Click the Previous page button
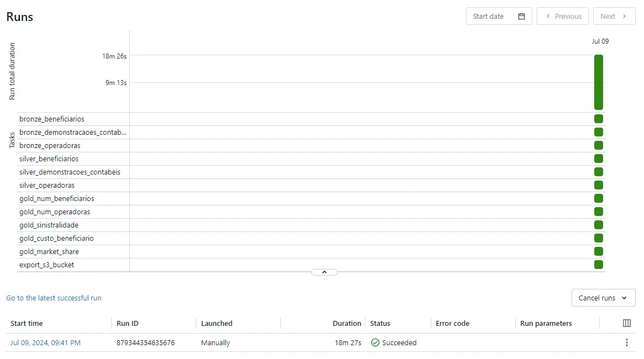The height and width of the screenshot is (359, 644). click(563, 17)
